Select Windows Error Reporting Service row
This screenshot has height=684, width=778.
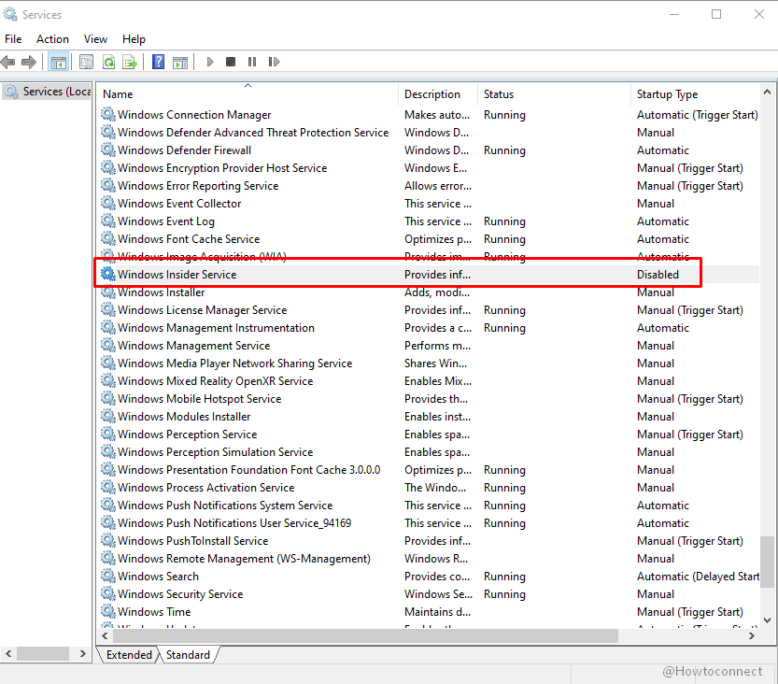tap(429, 186)
